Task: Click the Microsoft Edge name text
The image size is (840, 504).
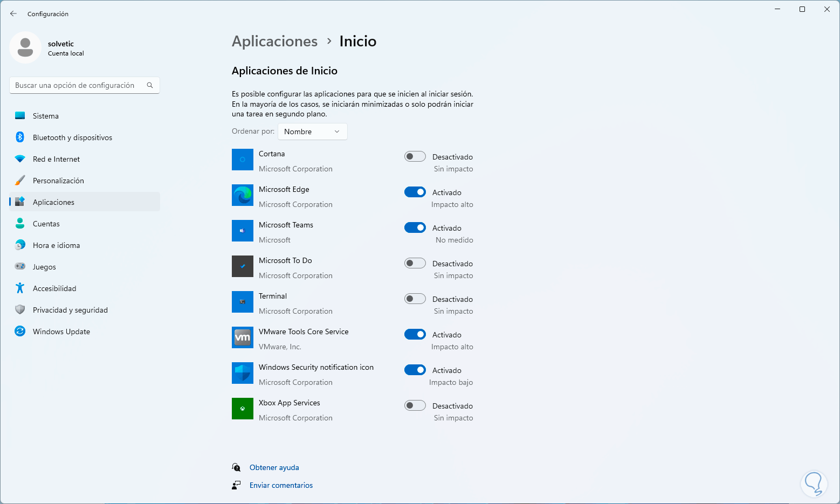Action: click(x=284, y=189)
